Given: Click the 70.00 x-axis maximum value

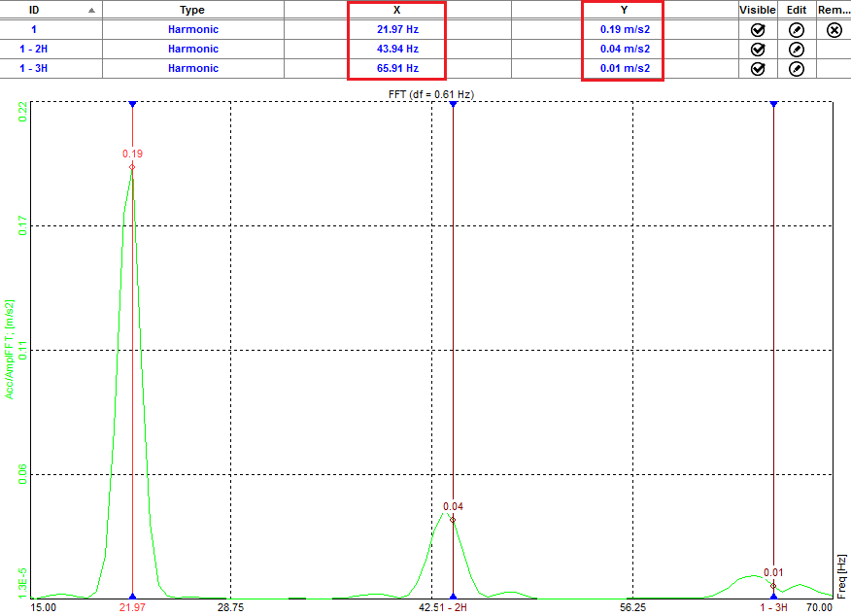Looking at the screenshot, I should [820, 607].
